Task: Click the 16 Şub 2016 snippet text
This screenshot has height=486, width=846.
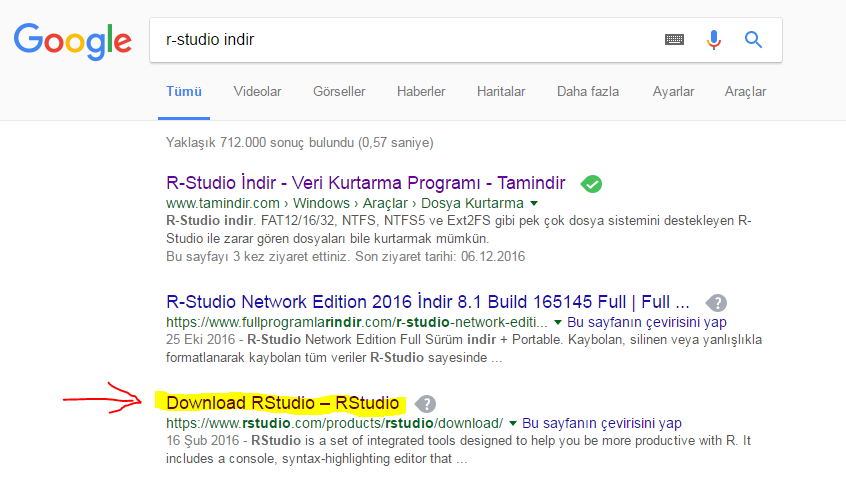Action: click(458, 449)
